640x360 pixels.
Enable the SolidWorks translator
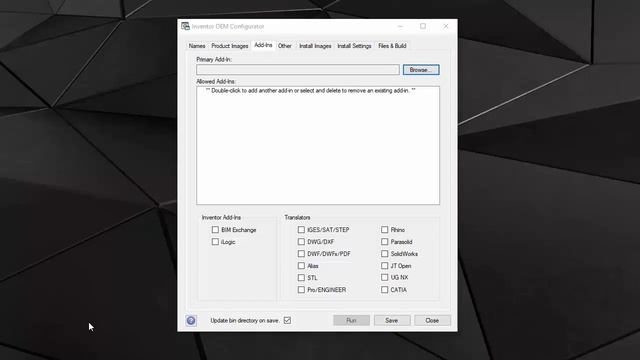coord(384,253)
